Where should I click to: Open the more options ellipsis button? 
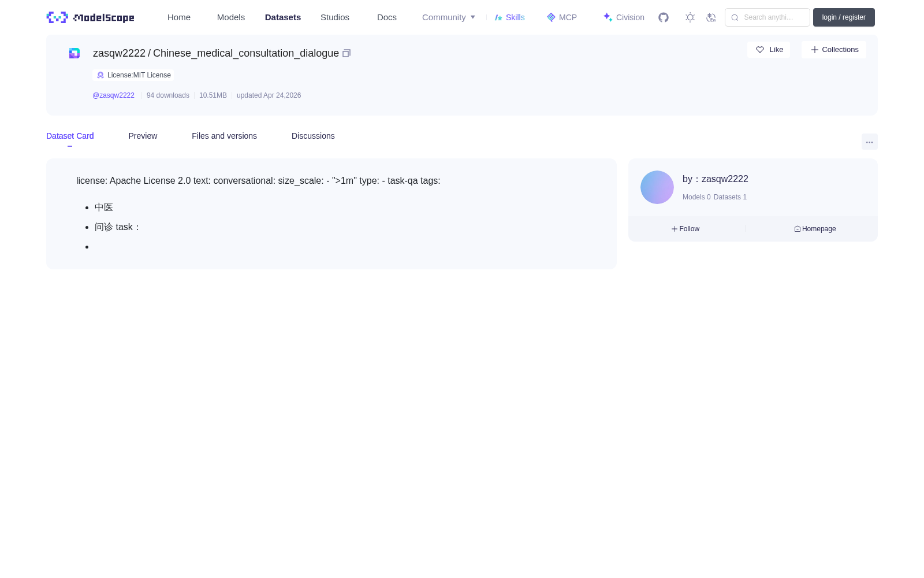coord(869,142)
